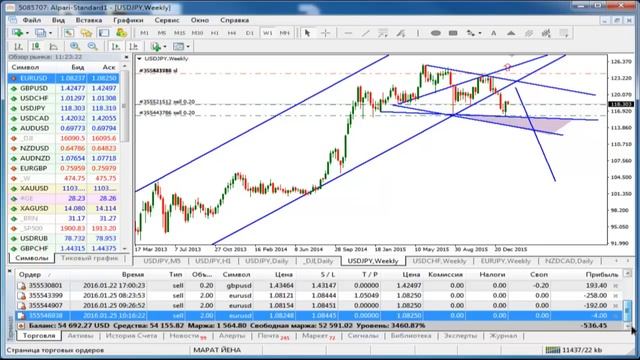
Task: Toggle the Market Watch panel icon
Action: click(69, 33)
